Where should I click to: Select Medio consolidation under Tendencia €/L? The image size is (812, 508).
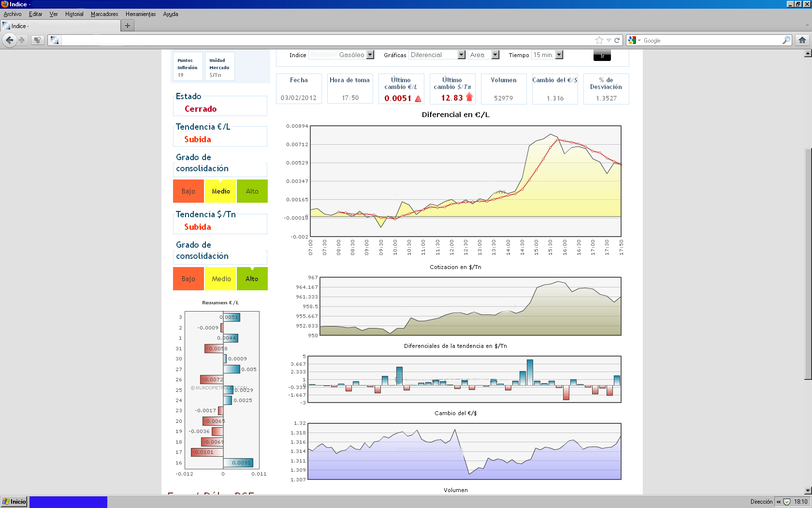click(x=220, y=191)
